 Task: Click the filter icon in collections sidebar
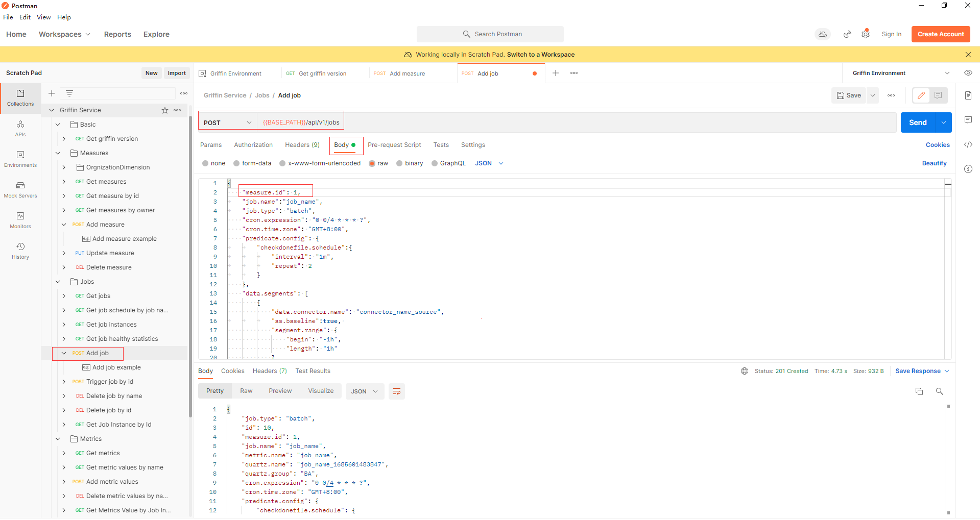69,93
